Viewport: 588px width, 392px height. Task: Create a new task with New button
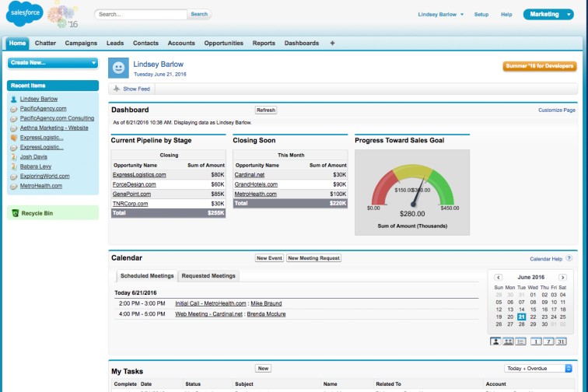tap(263, 369)
